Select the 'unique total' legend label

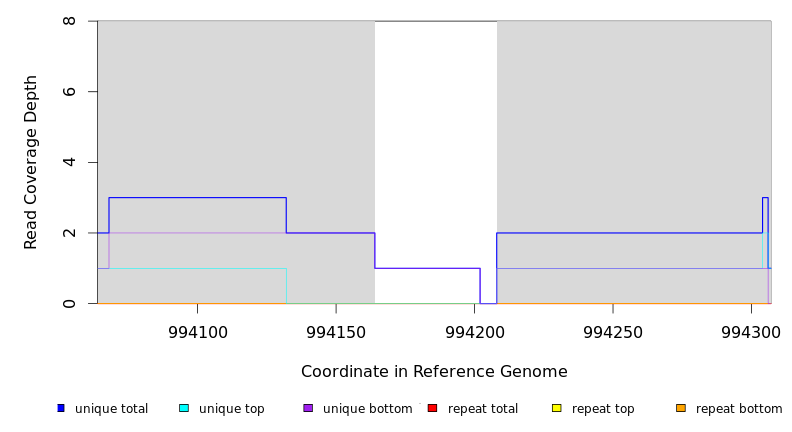click(x=111, y=409)
